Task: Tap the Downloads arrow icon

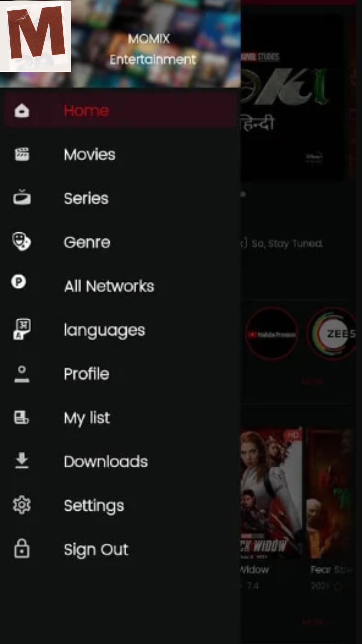Action: click(22, 461)
